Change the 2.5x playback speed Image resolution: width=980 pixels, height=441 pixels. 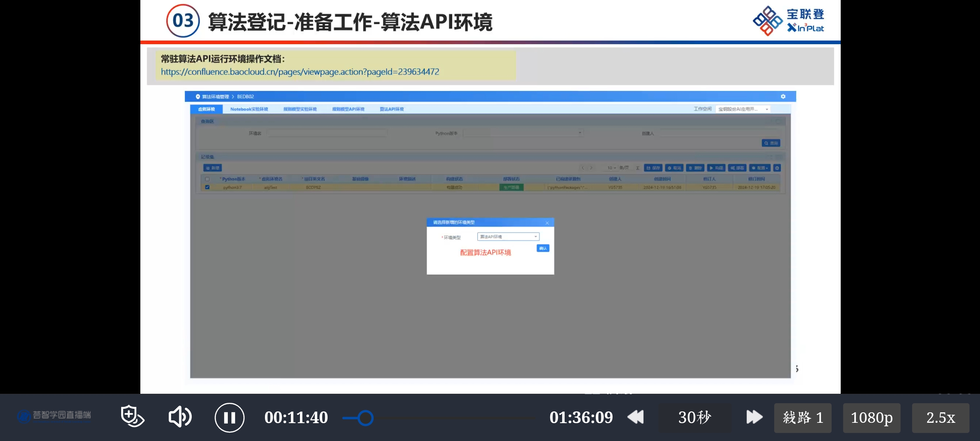pos(940,418)
